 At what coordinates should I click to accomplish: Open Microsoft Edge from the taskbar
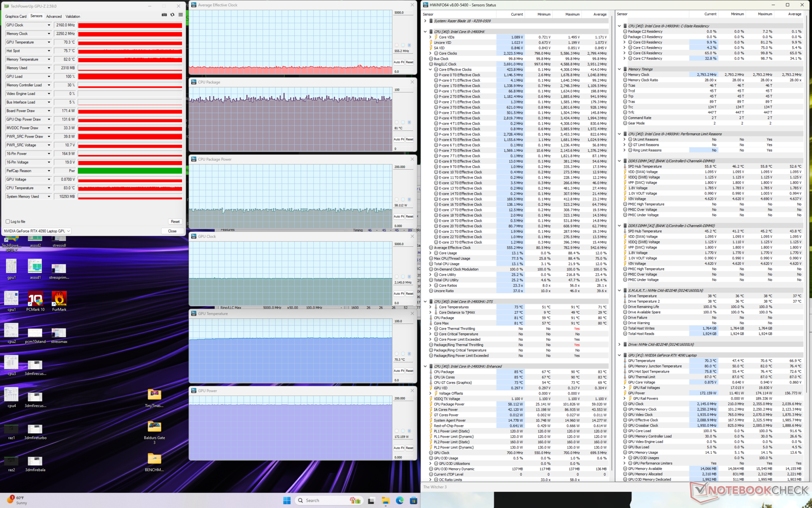400,500
